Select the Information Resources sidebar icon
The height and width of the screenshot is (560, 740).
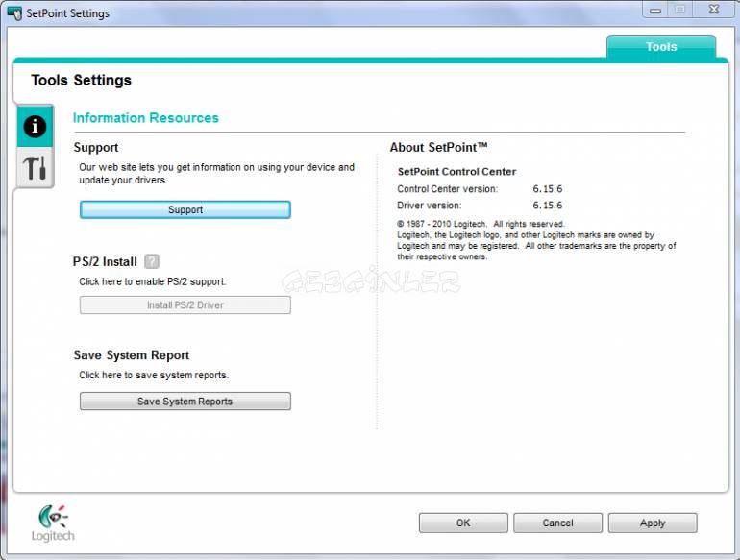[35, 127]
